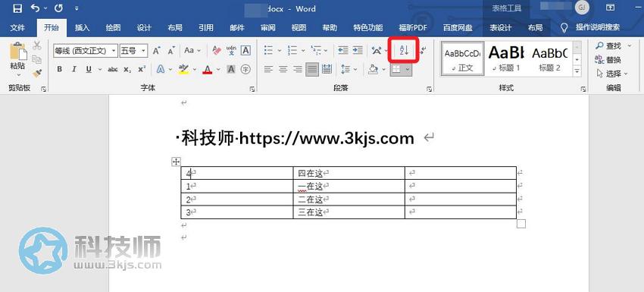Click the 选择 Select button
Image resolution: width=644 pixels, height=292 pixels.
611,74
